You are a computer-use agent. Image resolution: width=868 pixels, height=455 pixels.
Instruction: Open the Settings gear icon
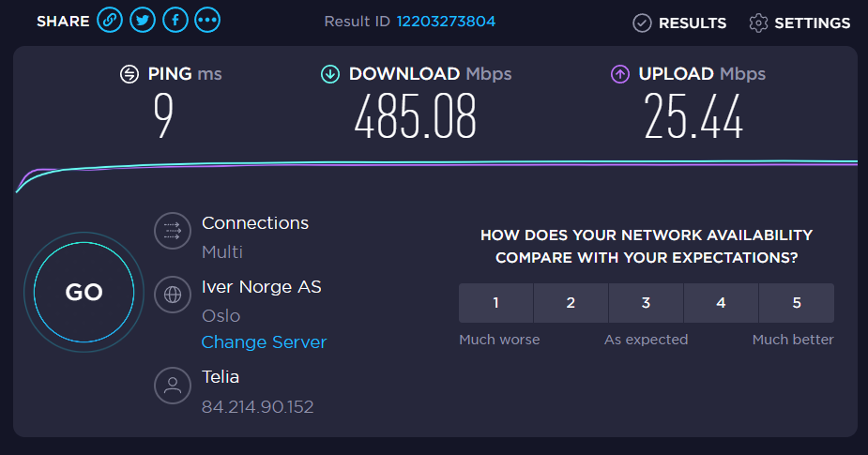tap(758, 23)
